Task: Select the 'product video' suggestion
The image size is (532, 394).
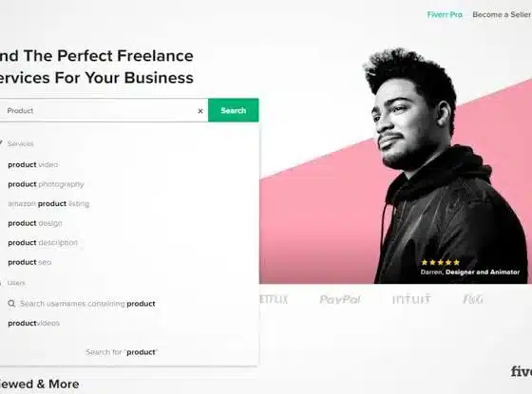Action: click(x=33, y=165)
